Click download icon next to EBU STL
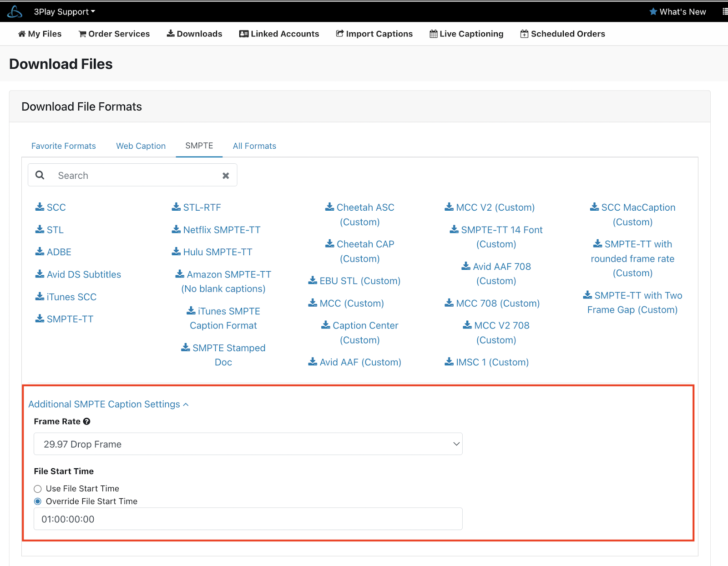This screenshot has height=566, width=728. [313, 280]
